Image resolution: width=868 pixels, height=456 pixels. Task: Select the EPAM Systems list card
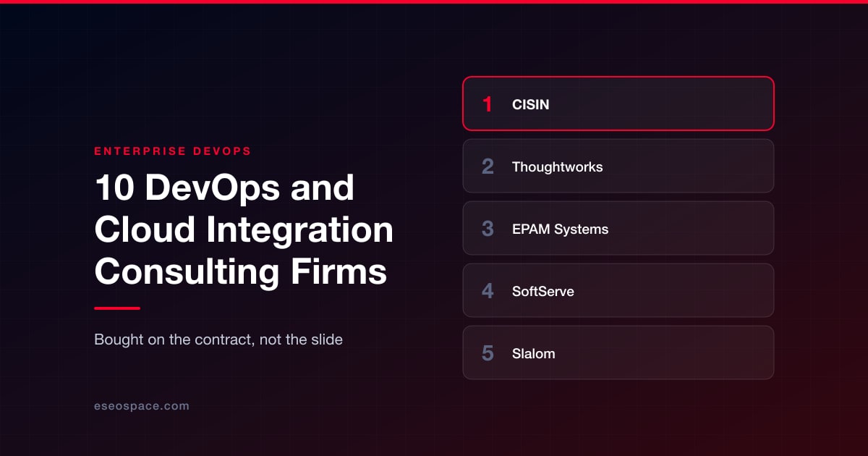[x=618, y=228]
